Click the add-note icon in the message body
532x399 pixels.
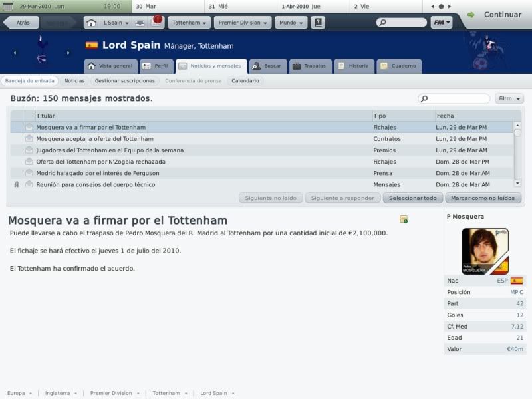404,220
